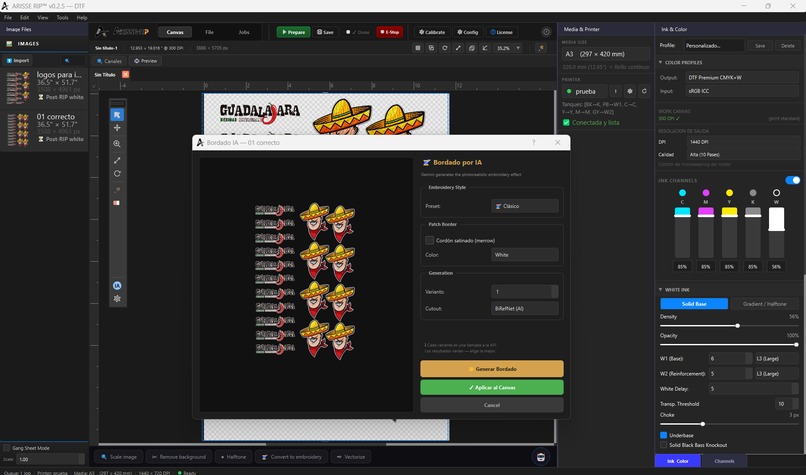Adjust the Choke slider

(x=703, y=424)
